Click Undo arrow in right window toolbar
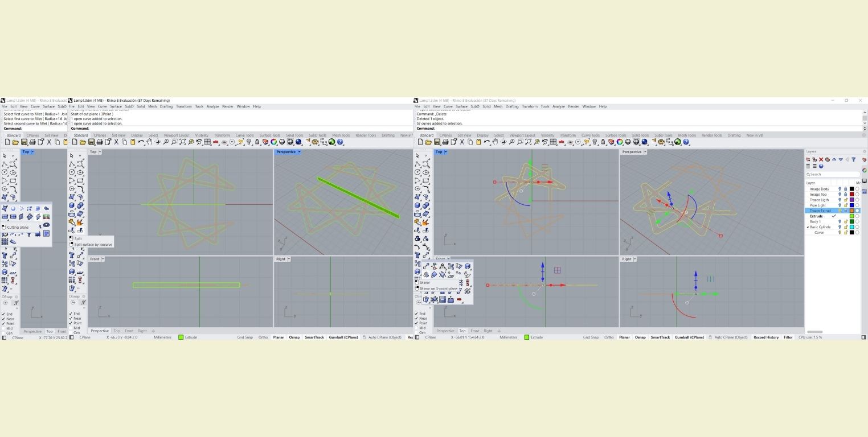 point(486,142)
